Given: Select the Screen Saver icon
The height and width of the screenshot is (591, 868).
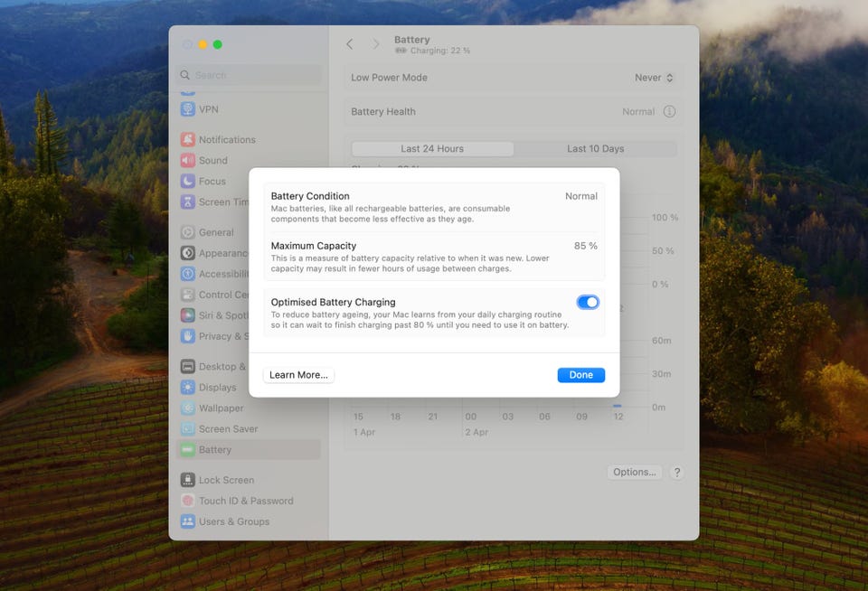Looking at the screenshot, I should point(188,429).
